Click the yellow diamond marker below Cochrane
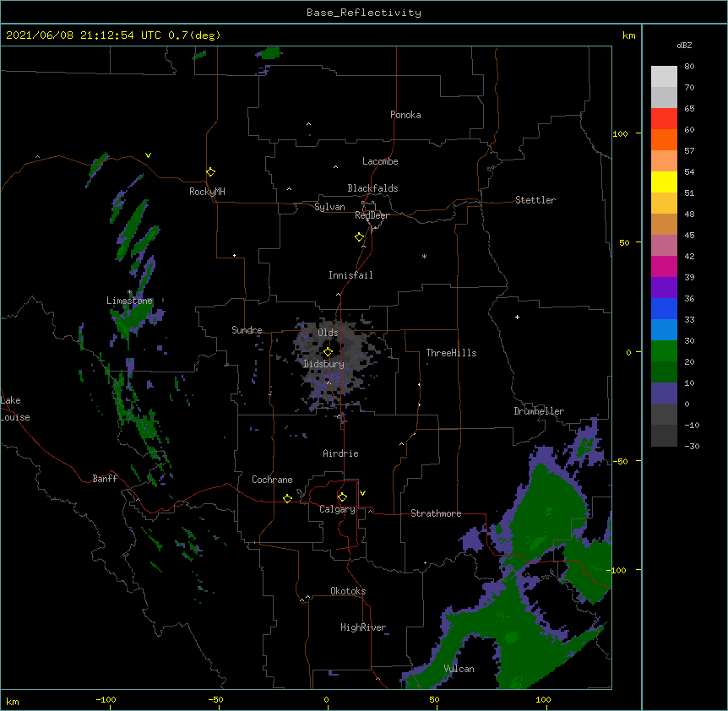 pos(287,498)
